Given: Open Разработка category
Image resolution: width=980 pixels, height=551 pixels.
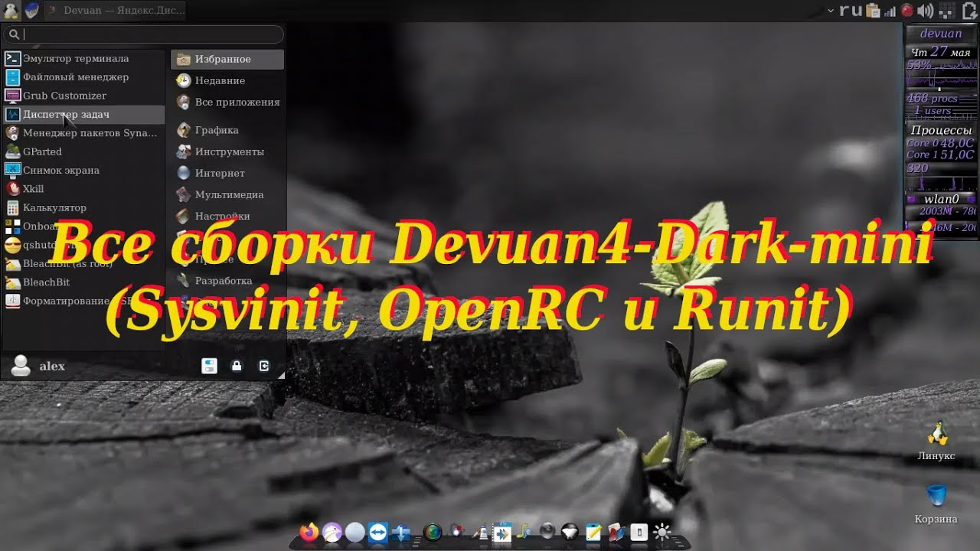Looking at the screenshot, I should tap(227, 281).
